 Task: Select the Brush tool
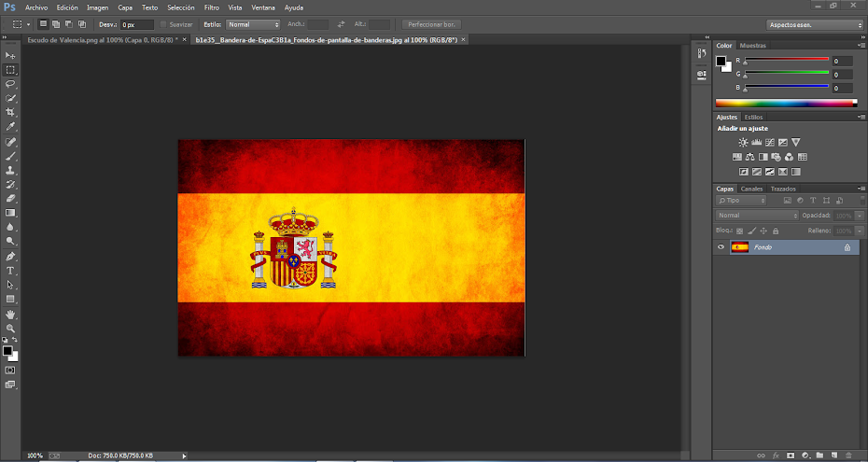click(10, 157)
